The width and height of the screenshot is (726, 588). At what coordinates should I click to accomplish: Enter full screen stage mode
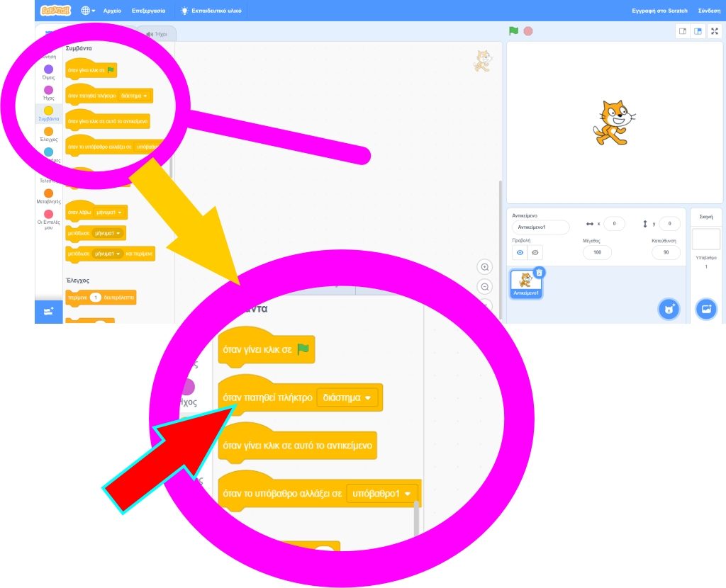coord(714,31)
